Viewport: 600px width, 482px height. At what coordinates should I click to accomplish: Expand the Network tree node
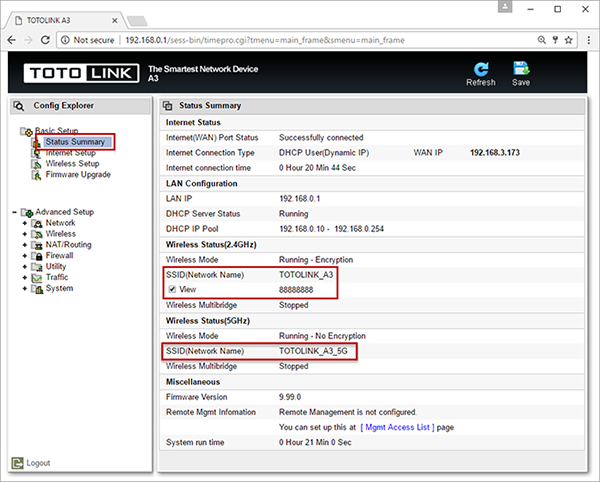click(x=25, y=223)
